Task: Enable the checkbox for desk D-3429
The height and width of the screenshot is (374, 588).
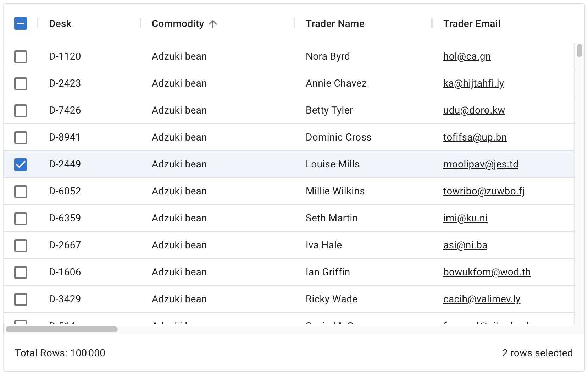Action: tap(21, 299)
